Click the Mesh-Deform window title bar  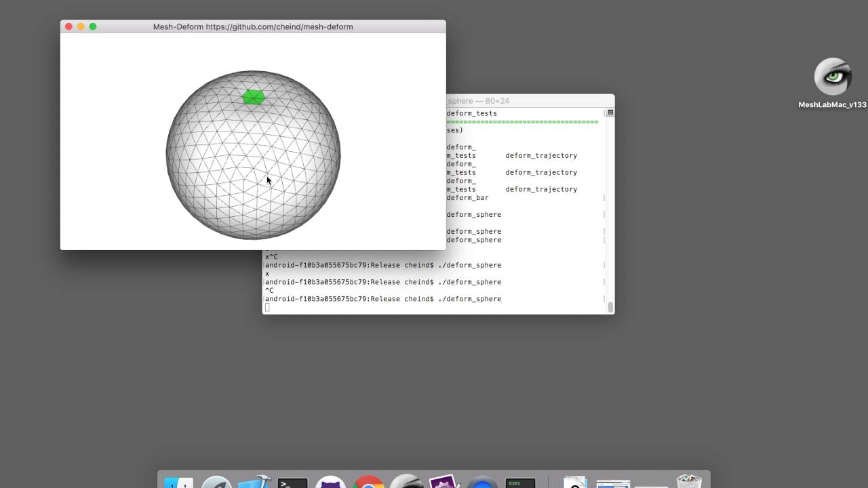253,26
